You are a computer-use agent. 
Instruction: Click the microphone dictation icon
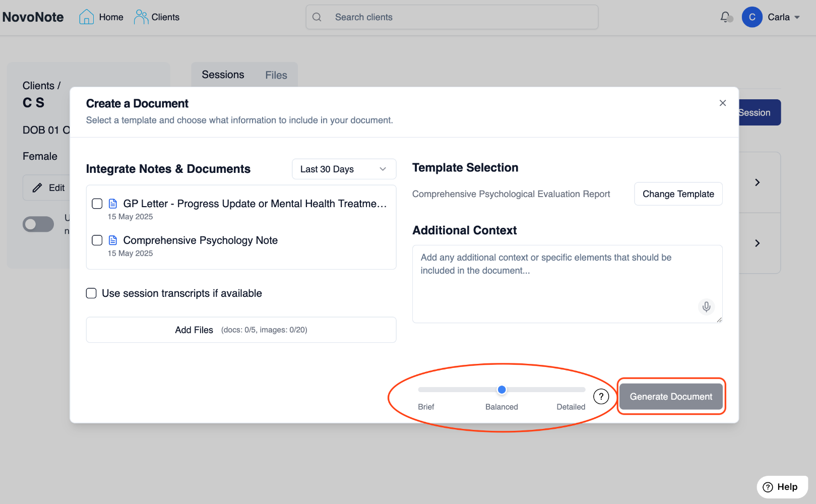click(x=706, y=306)
